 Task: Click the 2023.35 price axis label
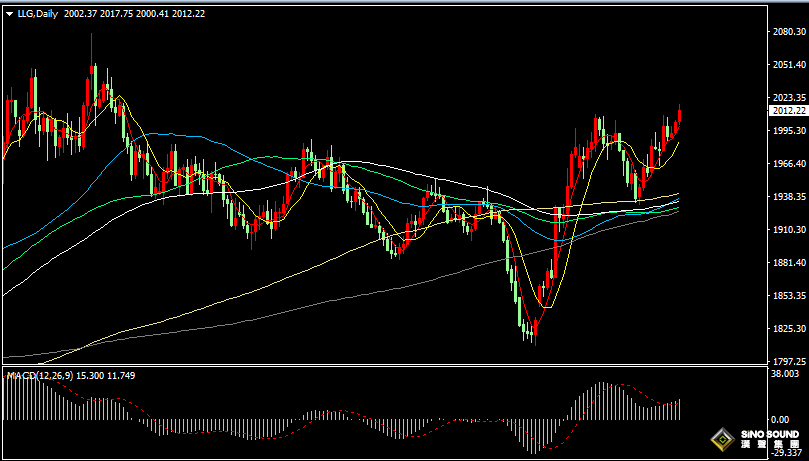pyautogui.click(x=790, y=98)
